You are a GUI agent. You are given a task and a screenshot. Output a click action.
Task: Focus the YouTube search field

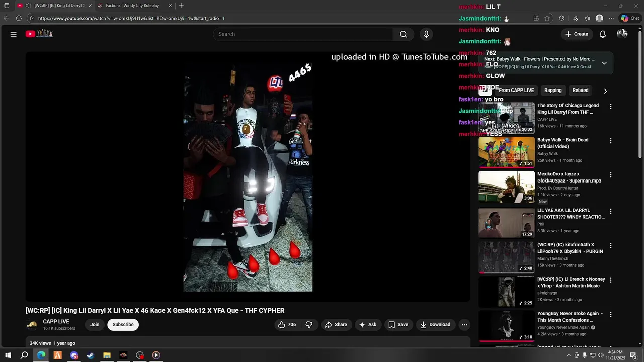pos(303,34)
